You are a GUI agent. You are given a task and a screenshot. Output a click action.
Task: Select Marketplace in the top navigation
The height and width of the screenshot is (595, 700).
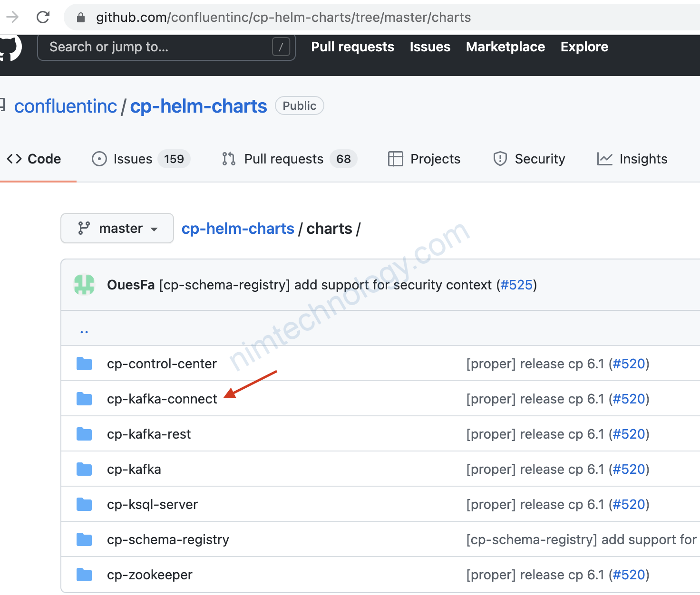(505, 47)
